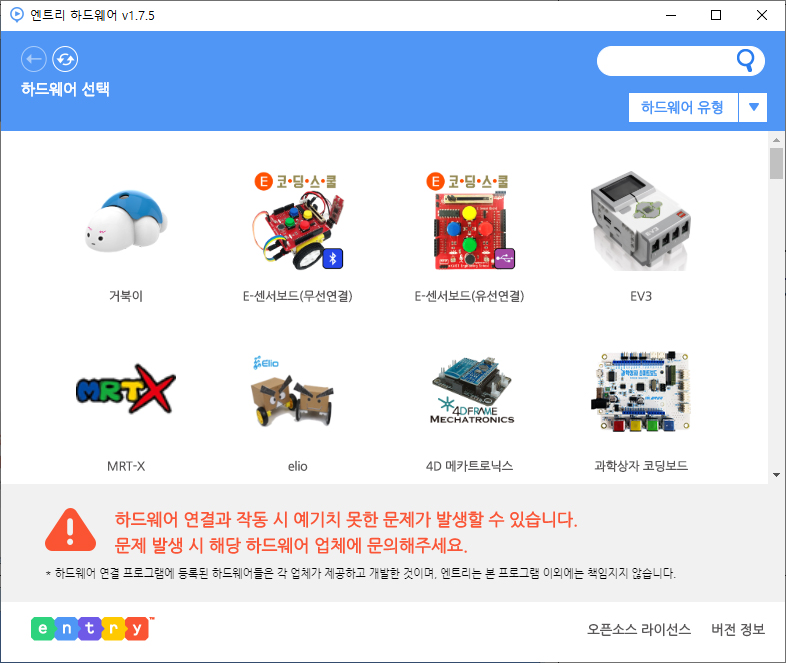Click the colorful entry logo
The image size is (786, 663).
pos(92,628)
